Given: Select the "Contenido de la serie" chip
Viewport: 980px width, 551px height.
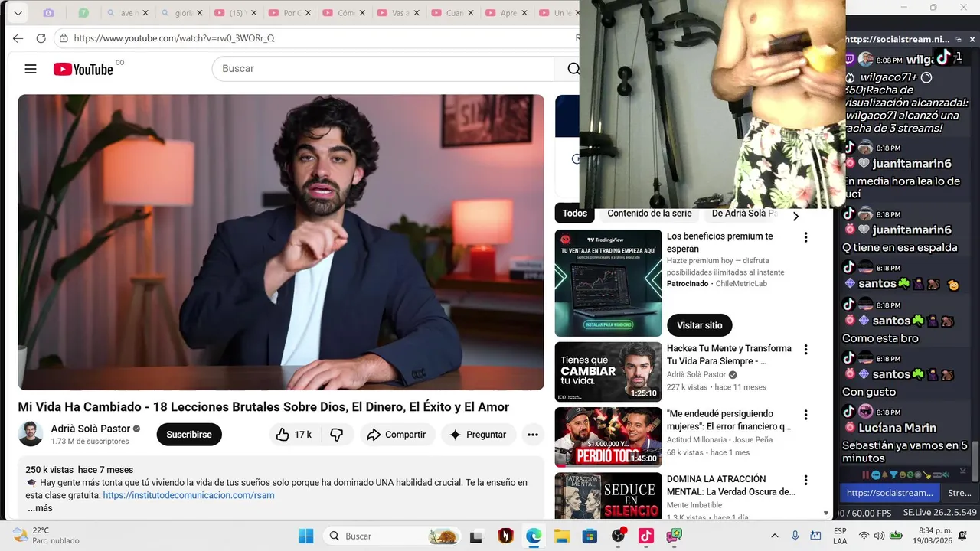Looking at the screenshot, I should pyautogui.click(x=649, y=214).
